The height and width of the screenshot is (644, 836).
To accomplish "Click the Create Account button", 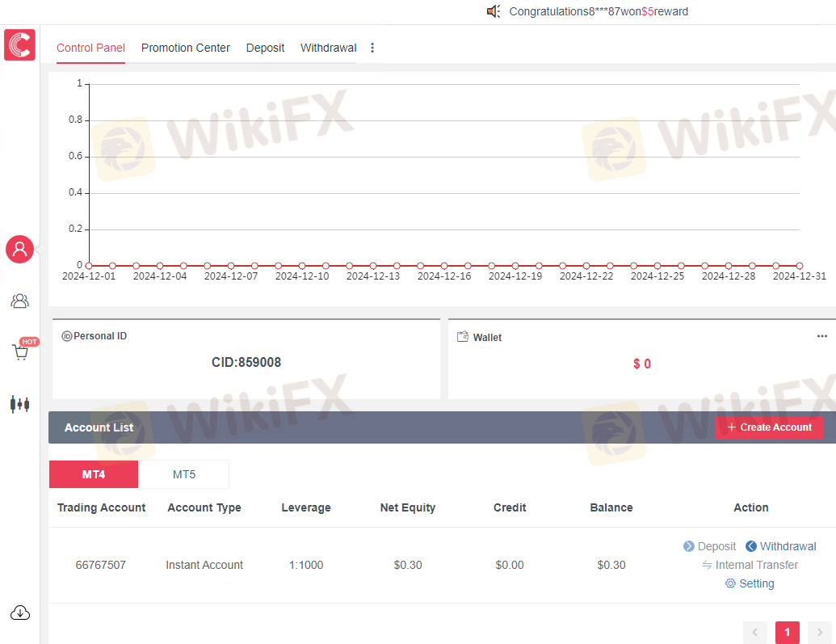I will click(x=769, y=427).
